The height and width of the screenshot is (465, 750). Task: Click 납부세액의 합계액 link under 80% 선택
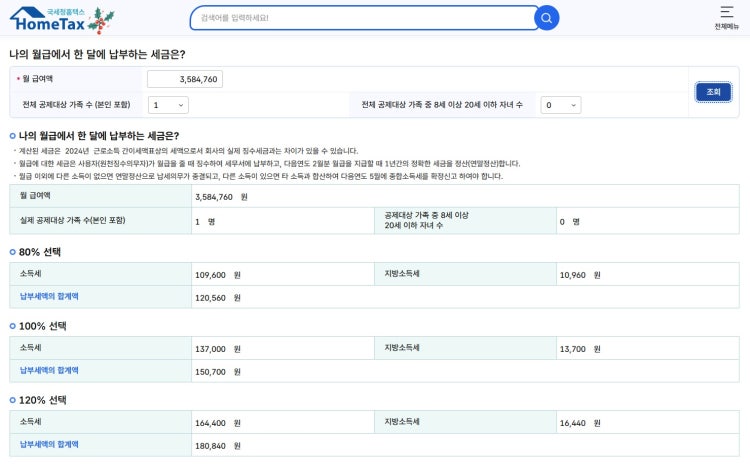[49, 297]
